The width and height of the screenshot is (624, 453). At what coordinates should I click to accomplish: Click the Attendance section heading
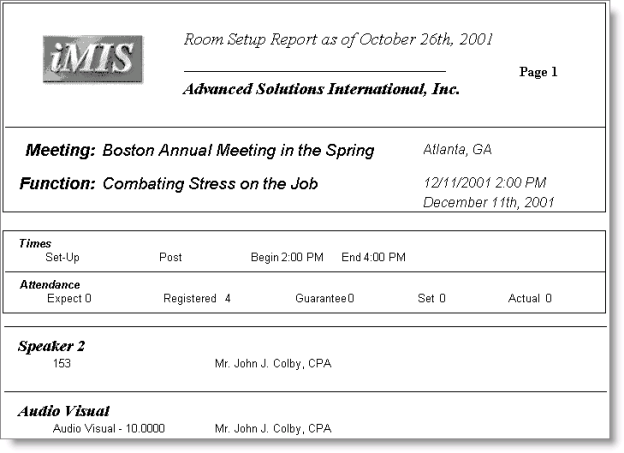49,285
